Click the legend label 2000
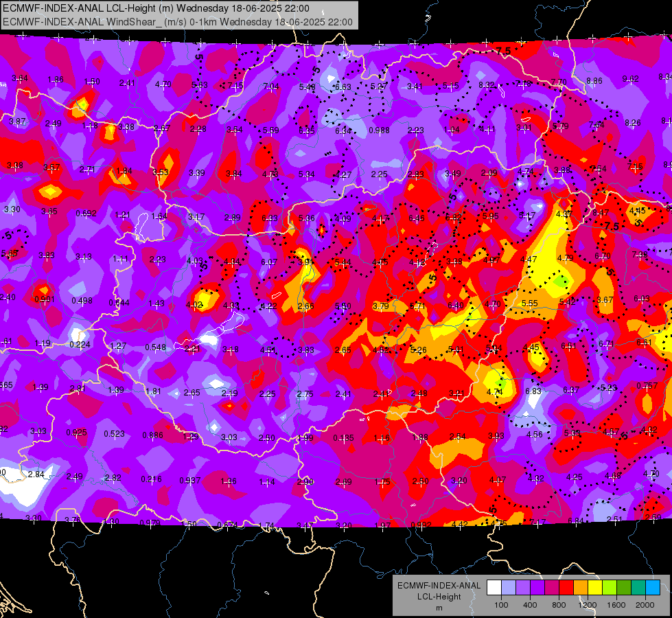 click(x=645, y=605)
